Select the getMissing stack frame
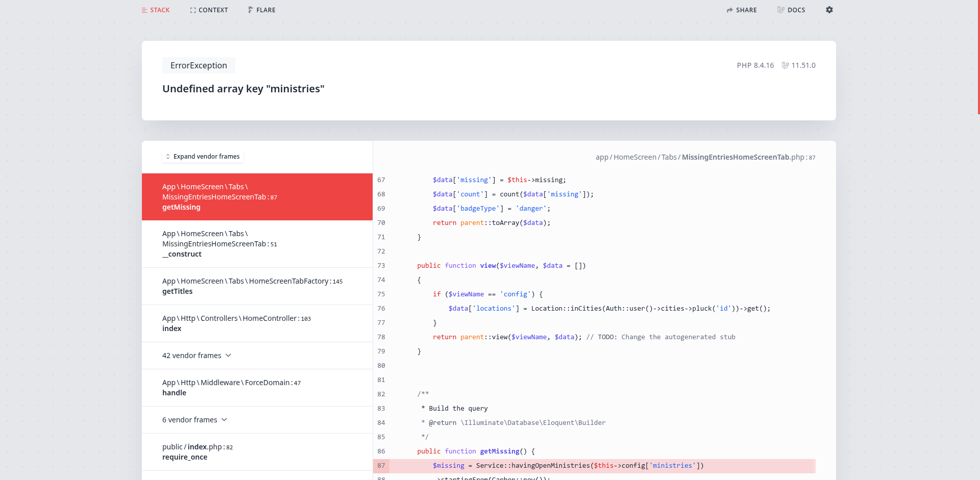Viewport: 980px width, 480px height. point(257,197)
